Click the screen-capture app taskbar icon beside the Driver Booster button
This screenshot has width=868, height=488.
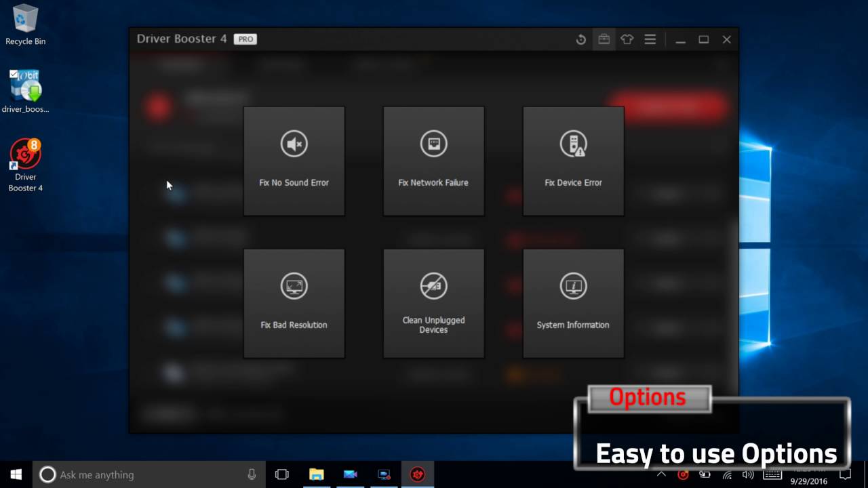click(384, 474)
